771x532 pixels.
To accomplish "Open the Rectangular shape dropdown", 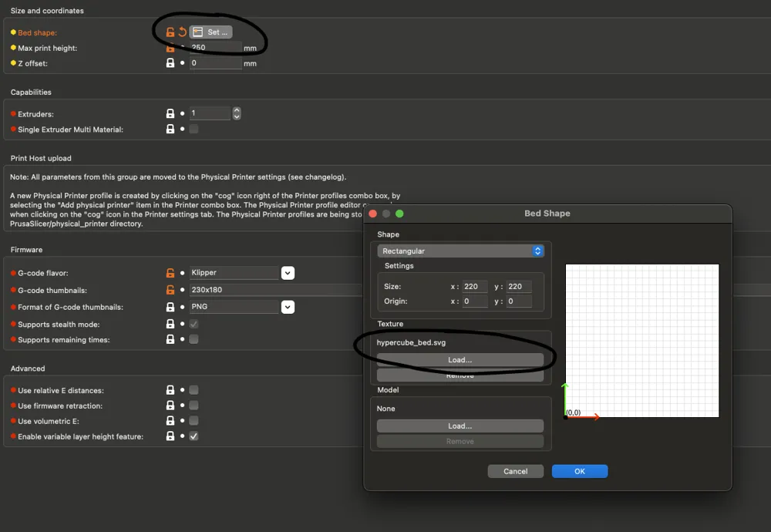I will (x=460, y=251).
